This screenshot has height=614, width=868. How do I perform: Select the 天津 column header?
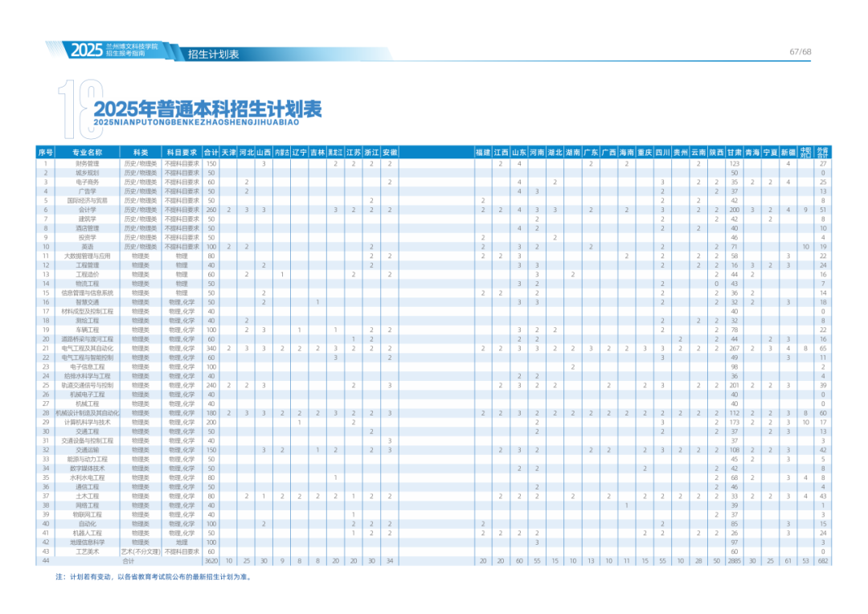[229, 152]
